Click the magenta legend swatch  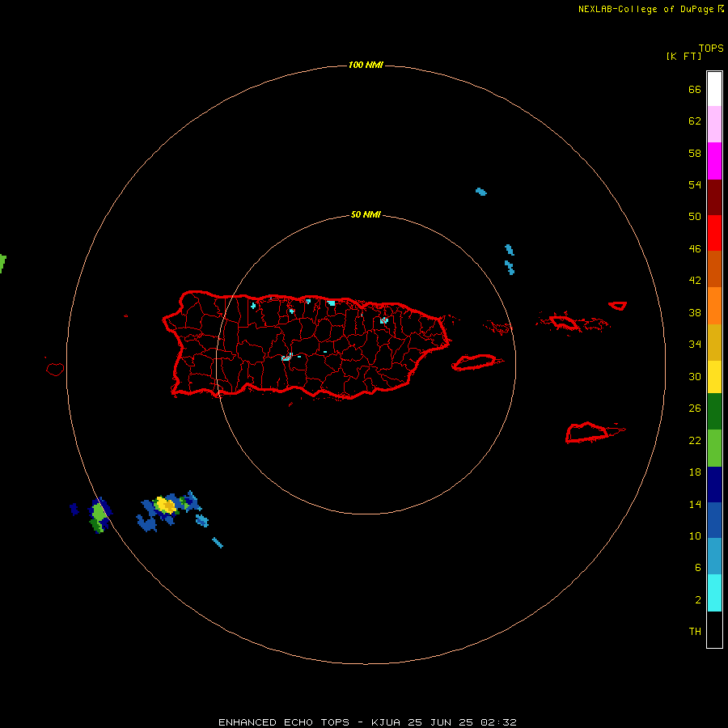coord(714,161)
